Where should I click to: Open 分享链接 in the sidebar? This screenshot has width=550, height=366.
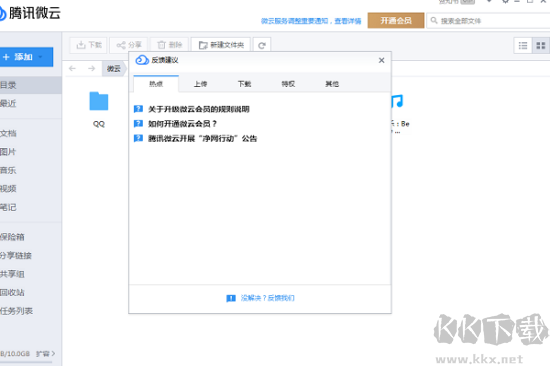click(31, 255)
